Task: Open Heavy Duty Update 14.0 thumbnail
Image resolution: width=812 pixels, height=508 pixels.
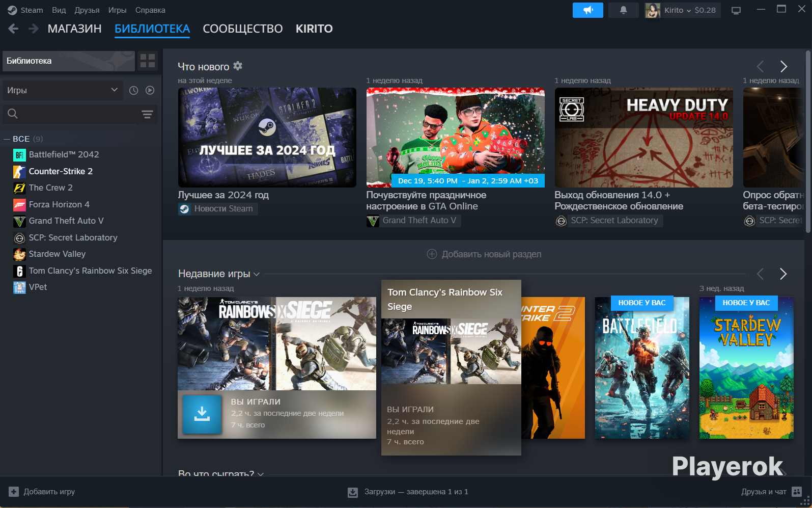Action: click(644, 138)
